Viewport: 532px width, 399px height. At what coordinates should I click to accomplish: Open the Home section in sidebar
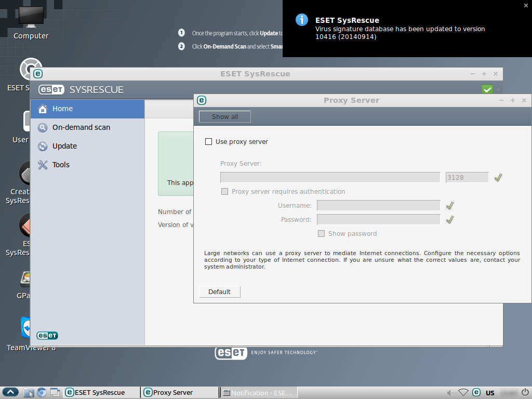62,109
